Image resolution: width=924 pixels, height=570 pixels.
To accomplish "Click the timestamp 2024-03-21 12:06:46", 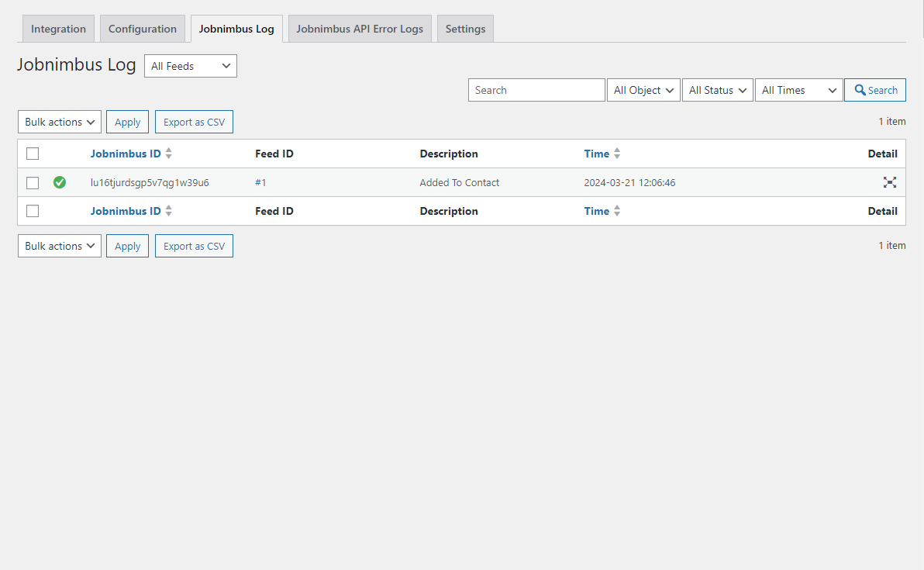I will pos(629,183).
